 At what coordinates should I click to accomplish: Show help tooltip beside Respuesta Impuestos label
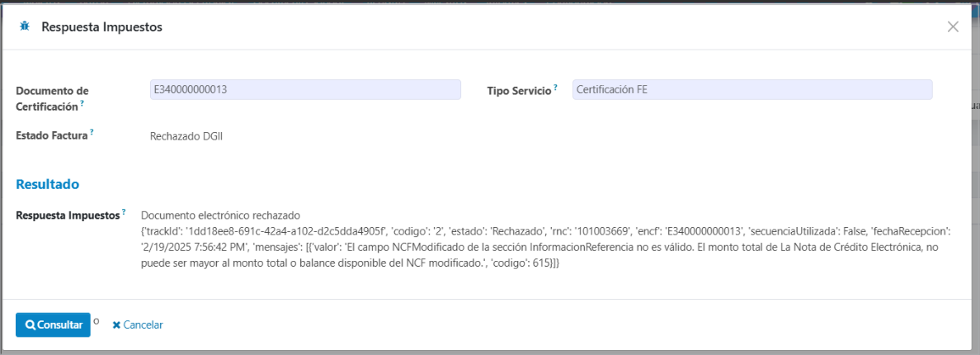pyautogui.click(x=124, y=212)
